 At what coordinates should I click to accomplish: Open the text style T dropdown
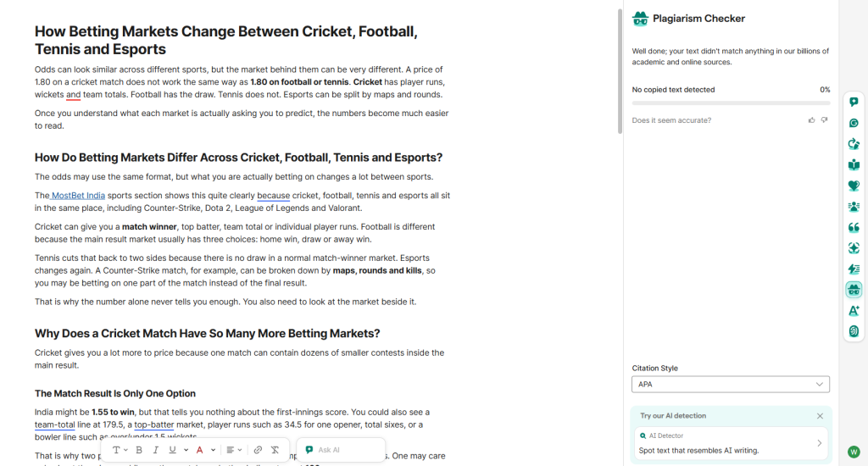[120, 450]
